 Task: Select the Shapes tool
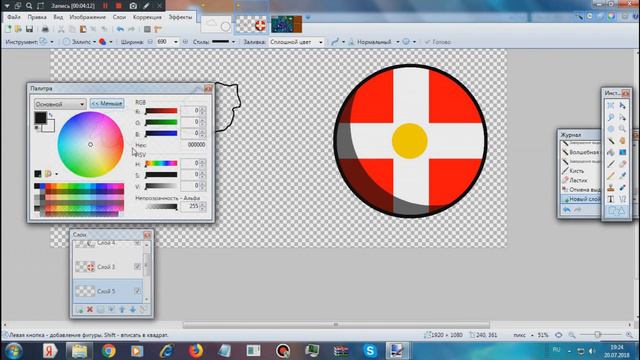tap(617, 211)
